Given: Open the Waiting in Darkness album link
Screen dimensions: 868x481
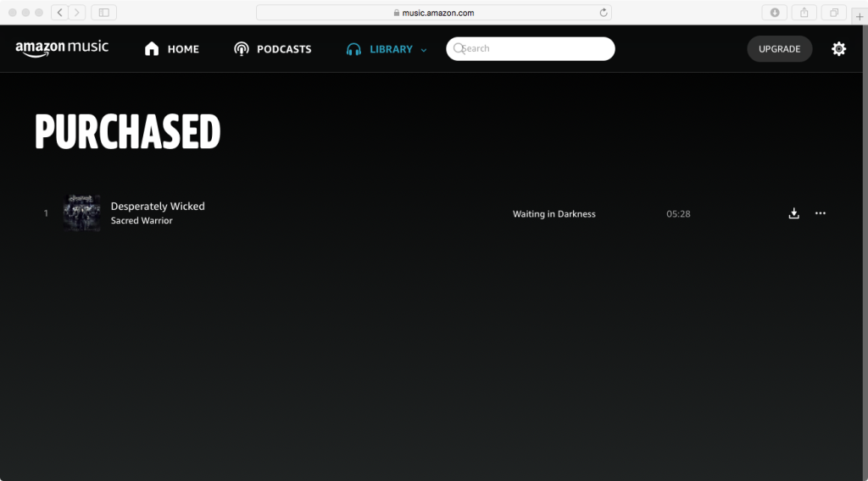Looking at the screenshot, I should click(x=554, y=214).
